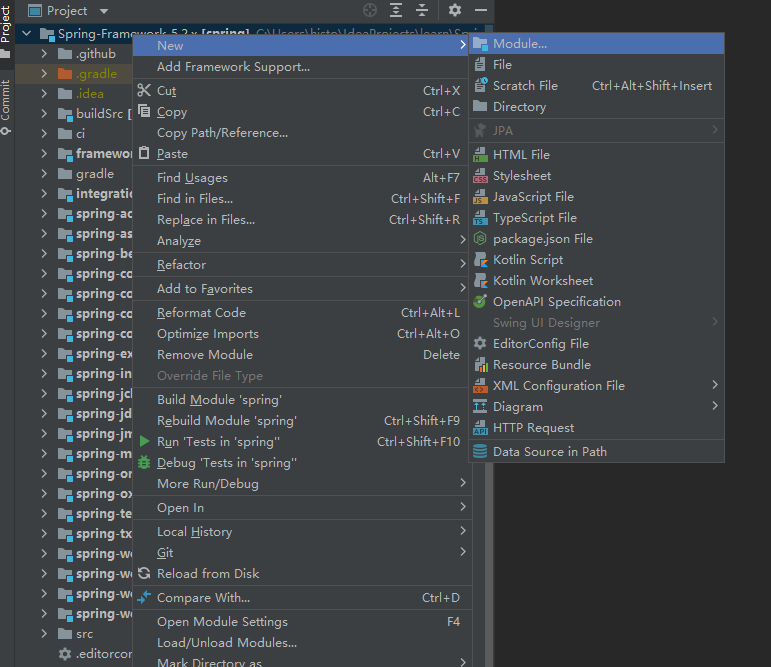Click the Cut scissors icon
The width and height of the screenshot is (771, 667).
tap(144, 91)
